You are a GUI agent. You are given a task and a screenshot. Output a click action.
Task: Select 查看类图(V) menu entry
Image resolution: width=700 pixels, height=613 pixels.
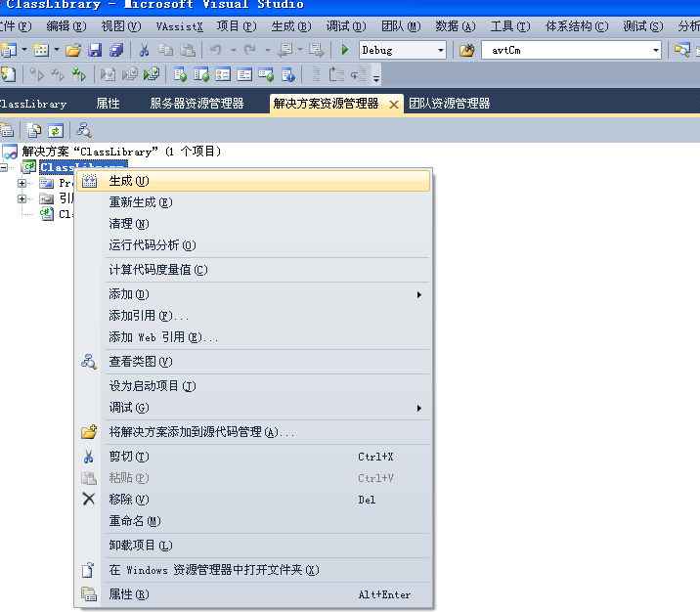(x=253, y=362)
